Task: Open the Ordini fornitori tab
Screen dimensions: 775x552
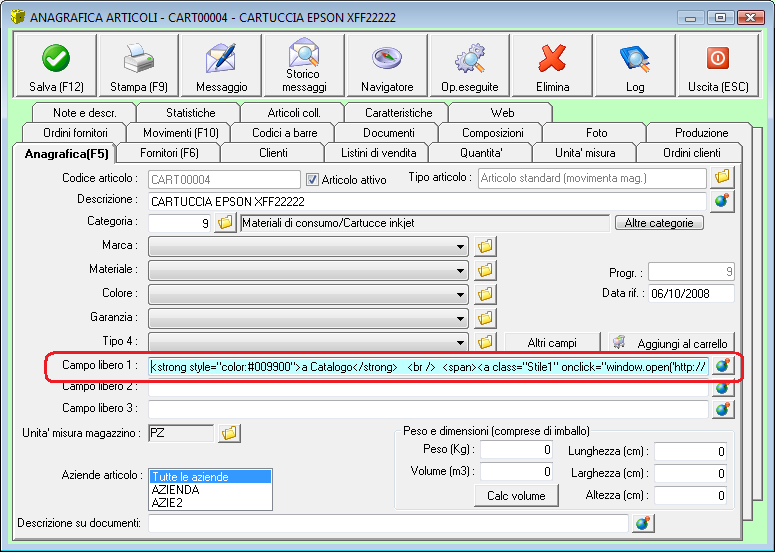Action: pos(75,132)
